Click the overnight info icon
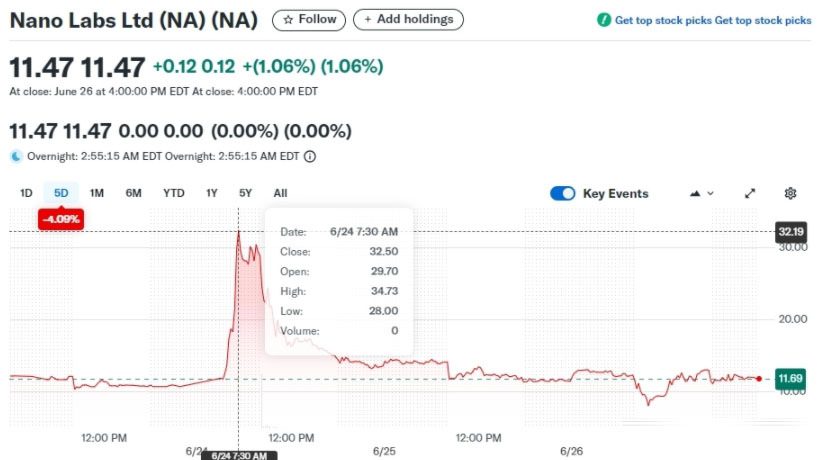Viewport: 825px width, 460px height. point(310,156)
